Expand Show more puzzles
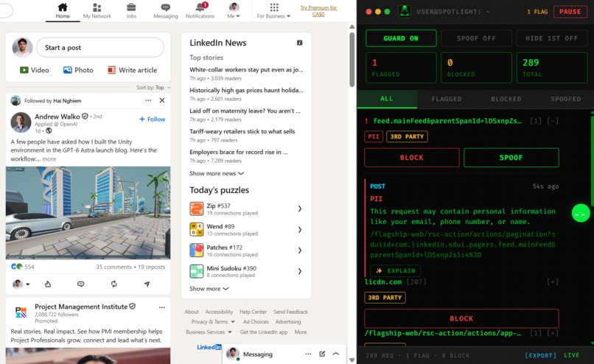Image resolution: width=594 pixels, height=364 pixels. [209, 289]
